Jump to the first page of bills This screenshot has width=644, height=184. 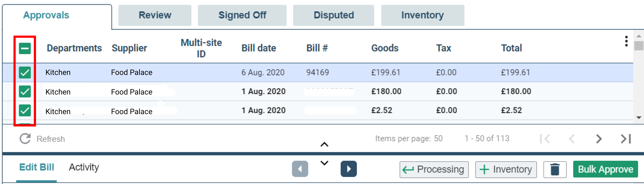tap(545, 139)
